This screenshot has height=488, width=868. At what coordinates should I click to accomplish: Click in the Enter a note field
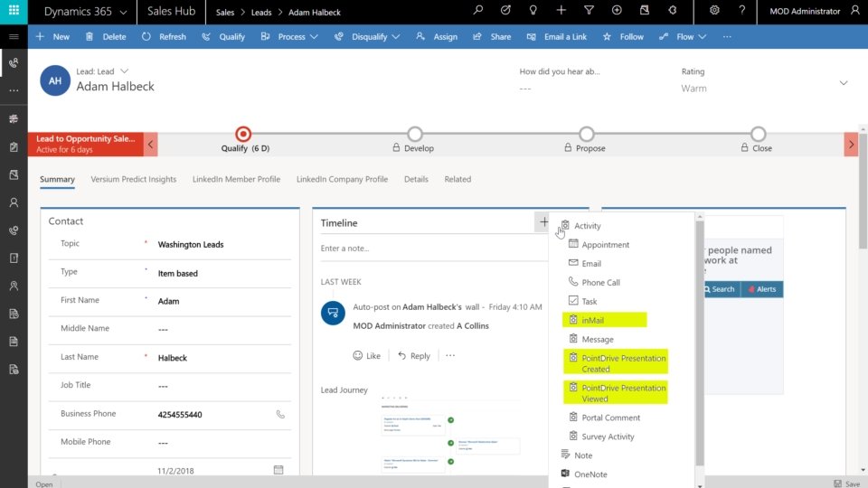(x=433, y=248)
